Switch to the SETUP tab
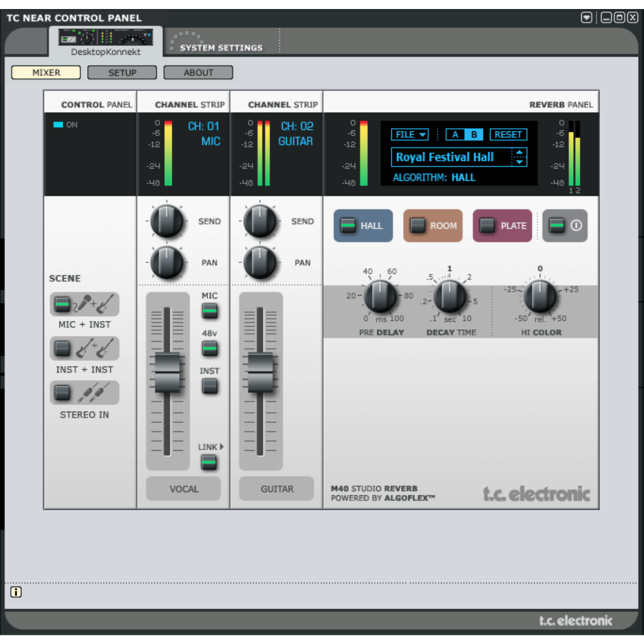This screenshot has height=644, width=644. tap(122, 72)
